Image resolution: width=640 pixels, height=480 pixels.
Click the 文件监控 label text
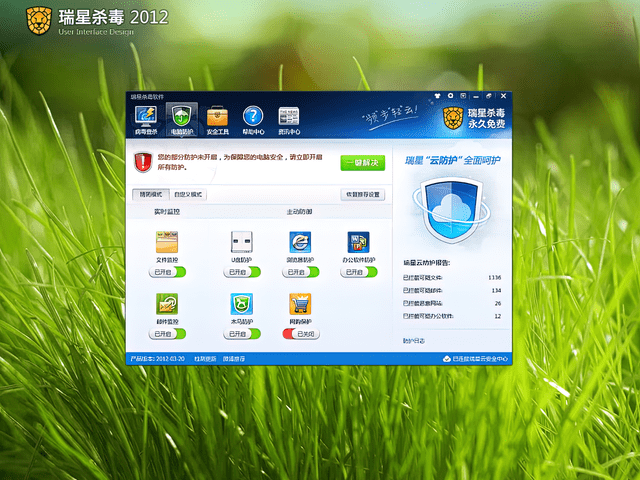(167, 260)
